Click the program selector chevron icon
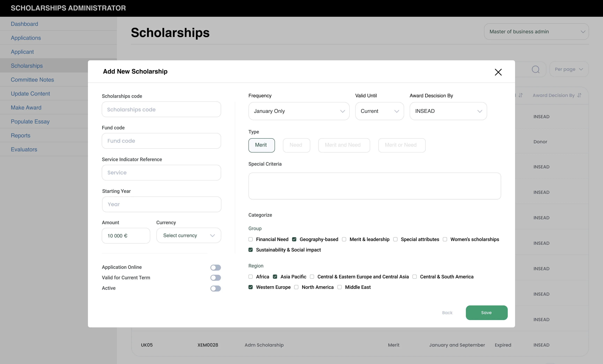The image size is (603, 364). coord(583,32)
